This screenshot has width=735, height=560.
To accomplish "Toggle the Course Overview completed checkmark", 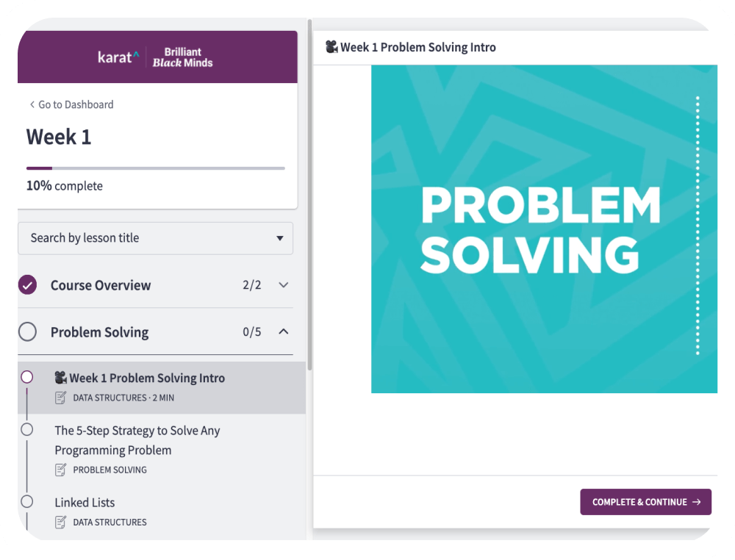I will tap(27, 285).
